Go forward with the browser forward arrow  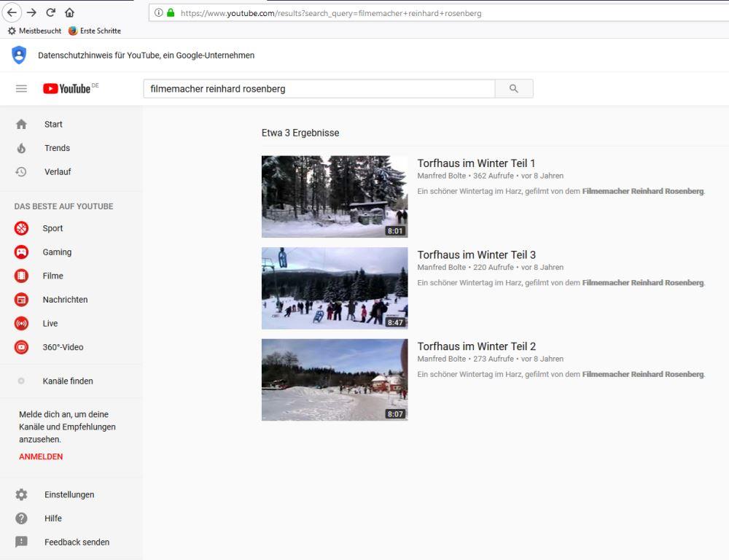pyautogui.click(x=31, y=12)
